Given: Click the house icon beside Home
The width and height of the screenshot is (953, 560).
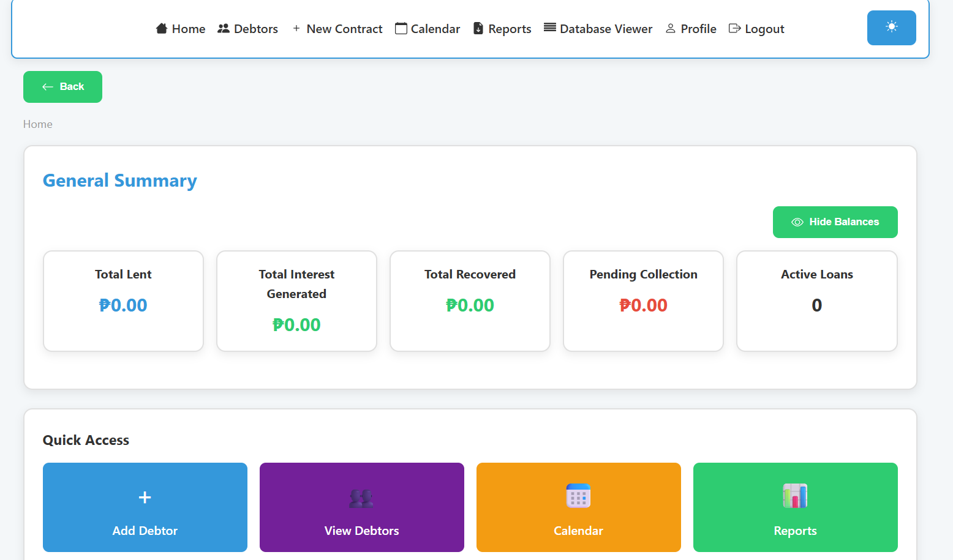Looking at the screenshot, I should point(162,28).
